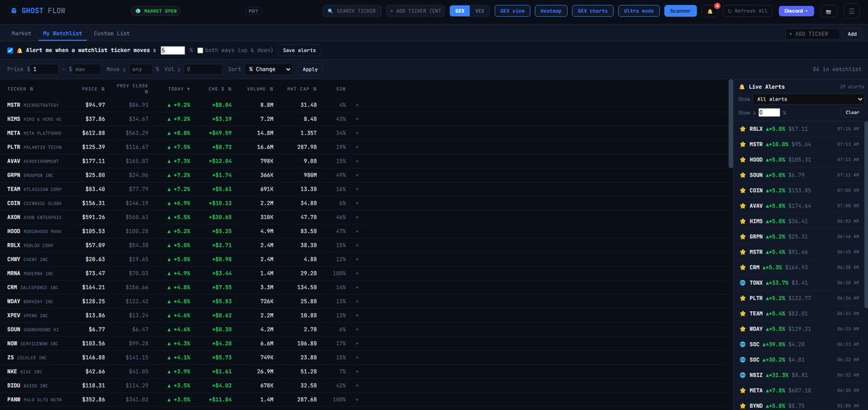The height and width of the screenshot is (410, 868).
Task: Enable the both ways checkbox
Action: tap(200, 51)
